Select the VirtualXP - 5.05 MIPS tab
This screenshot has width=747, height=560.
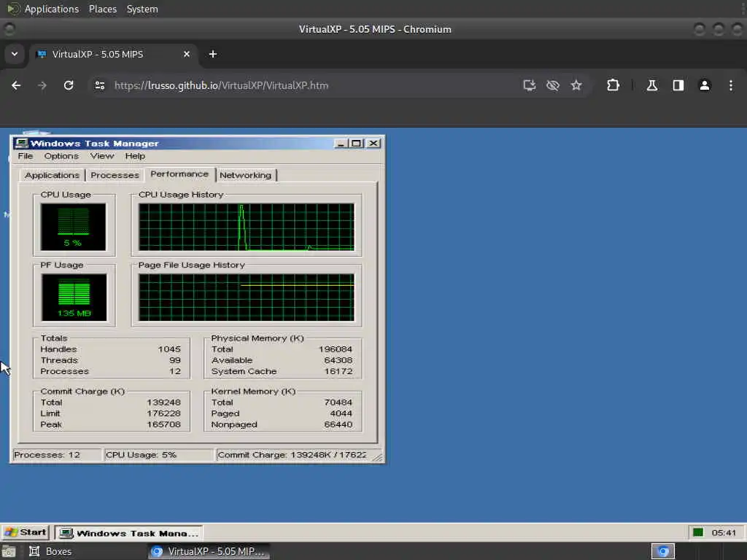(113, 54)
